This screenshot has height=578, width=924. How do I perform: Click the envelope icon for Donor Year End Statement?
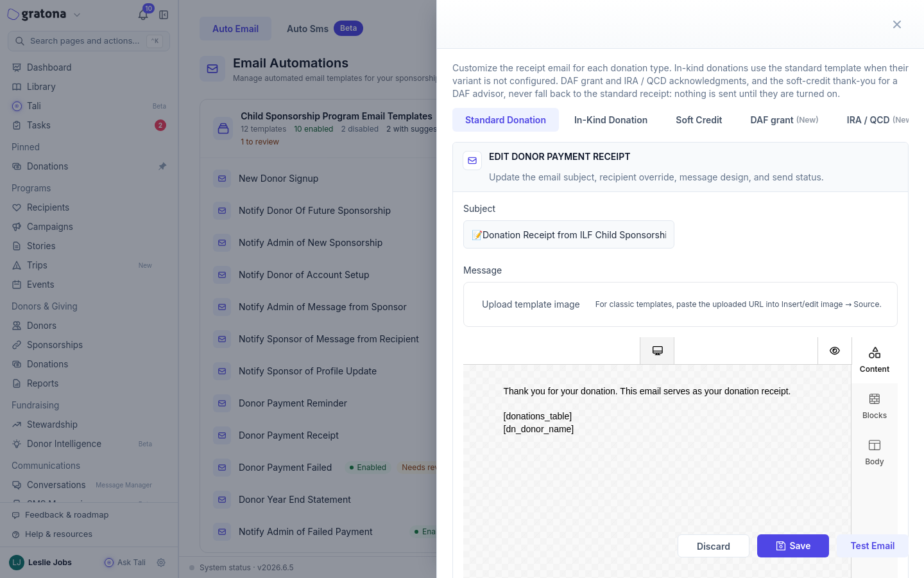pos(222,500)
